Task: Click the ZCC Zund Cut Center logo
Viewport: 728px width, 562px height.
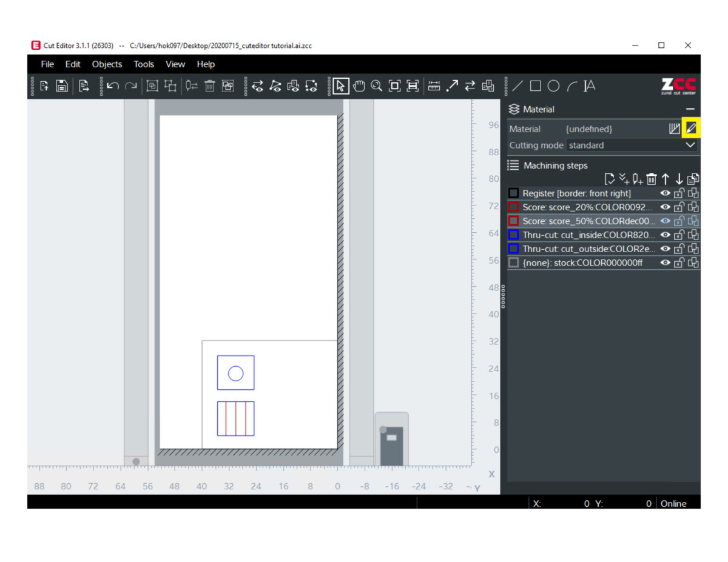Action: tap(679, 86)
